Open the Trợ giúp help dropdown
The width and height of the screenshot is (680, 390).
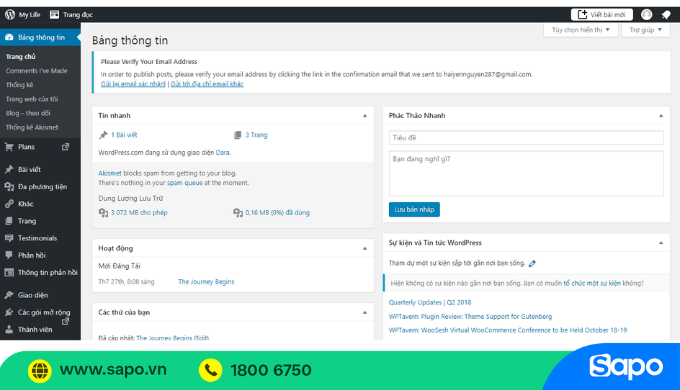(x=646, y=30)
